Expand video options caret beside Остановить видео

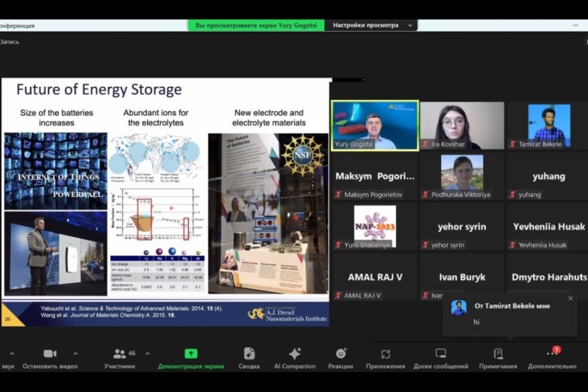(76, 354)
